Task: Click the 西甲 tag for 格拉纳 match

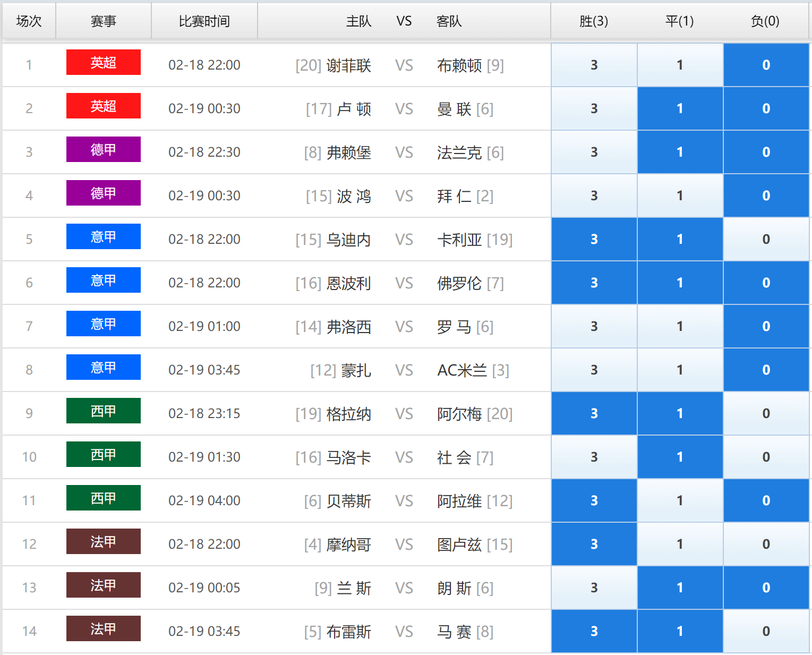Action: pyautogui.click(x=104, y=411)
